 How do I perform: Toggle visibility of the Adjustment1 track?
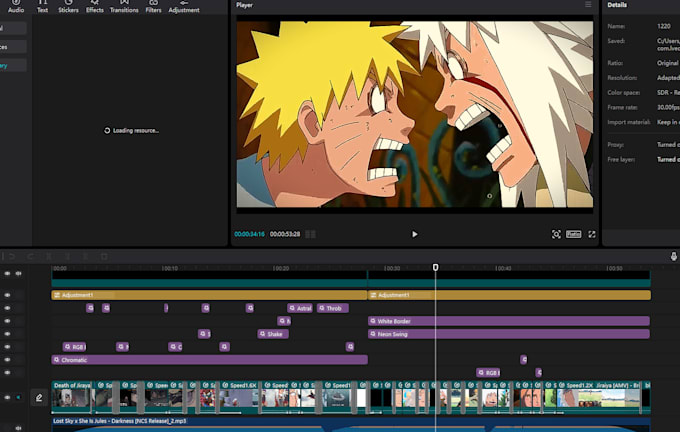(7, 295)
